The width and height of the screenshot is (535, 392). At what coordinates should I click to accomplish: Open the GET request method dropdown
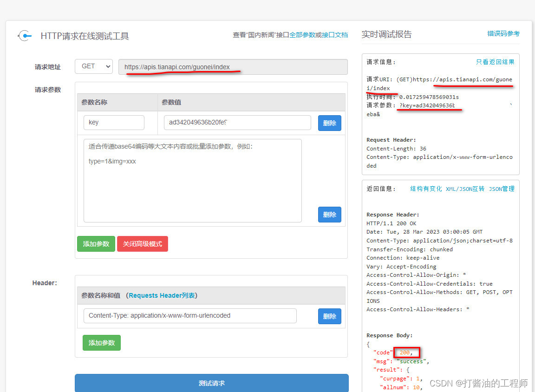coord(93,66)
